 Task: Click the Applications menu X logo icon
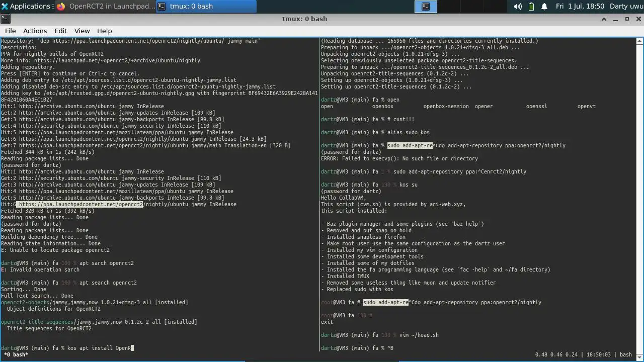(5, 7)
